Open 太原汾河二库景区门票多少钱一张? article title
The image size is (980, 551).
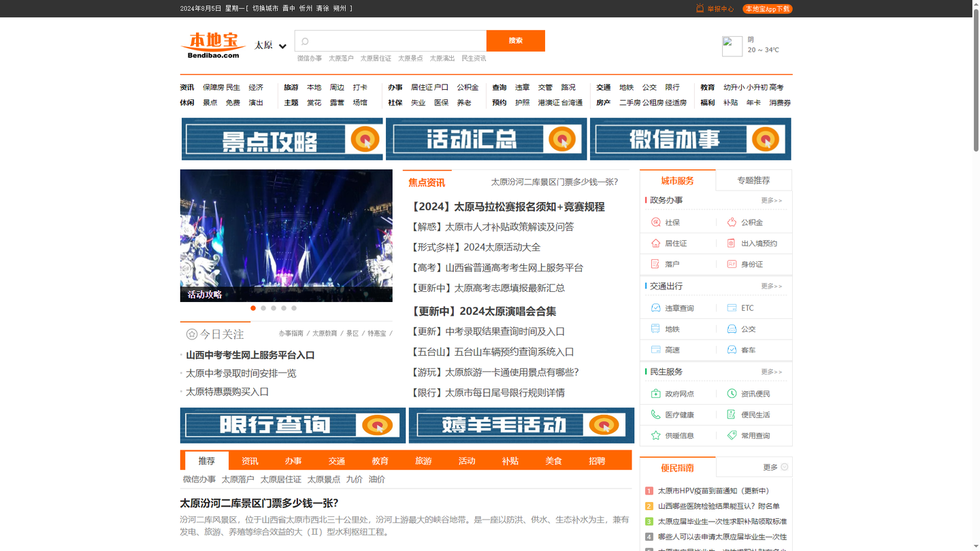259,503
